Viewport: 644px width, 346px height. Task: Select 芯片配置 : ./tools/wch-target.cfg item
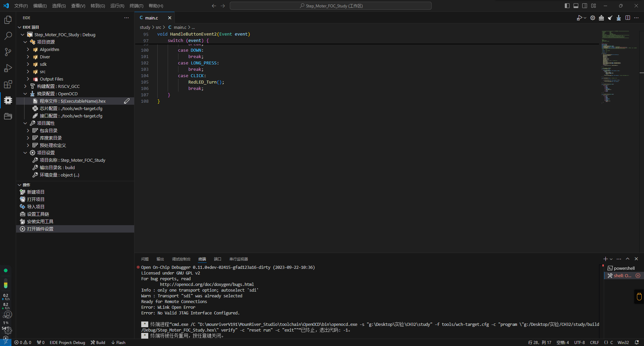point(75,108)
